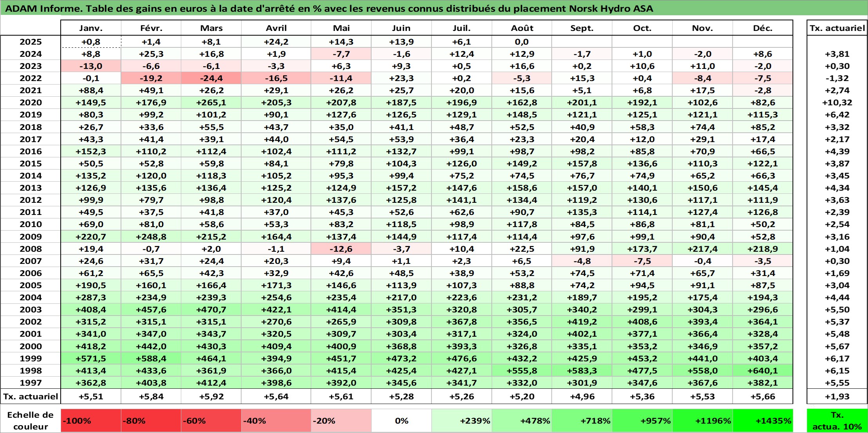This screenshot has height=433, width=868.
Task: Click the -1,32 actuarial rate for 2022
Action: [x=837, y=78]
